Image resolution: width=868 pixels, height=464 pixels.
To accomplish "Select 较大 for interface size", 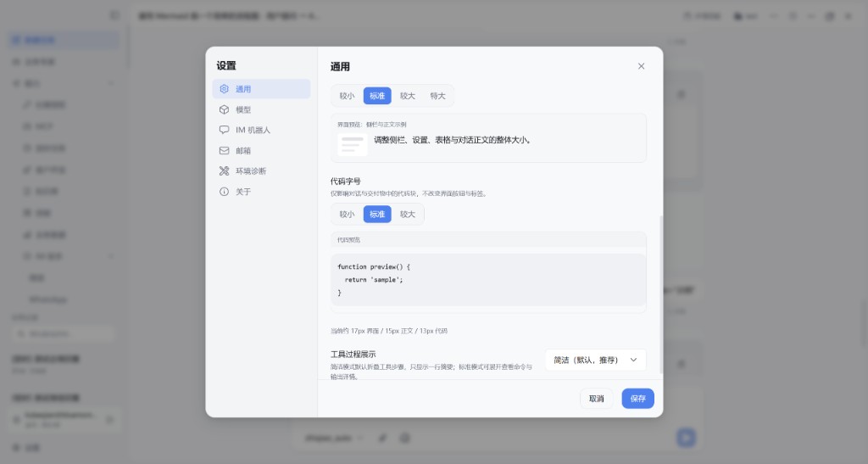I will (408, 96).
